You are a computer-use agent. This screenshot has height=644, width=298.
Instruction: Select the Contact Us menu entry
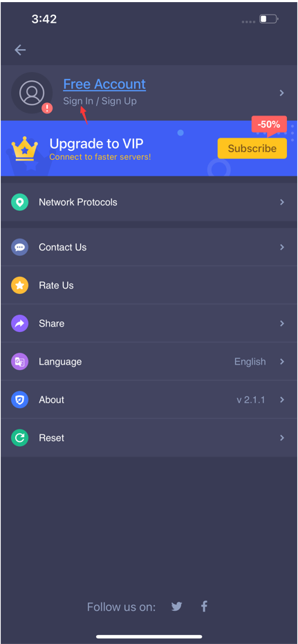(x=149, y=247)
